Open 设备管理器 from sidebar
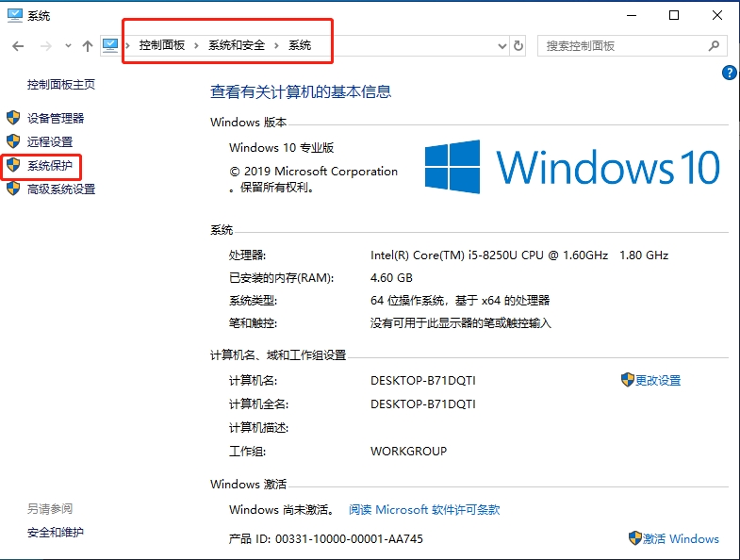 pos(56,118)
